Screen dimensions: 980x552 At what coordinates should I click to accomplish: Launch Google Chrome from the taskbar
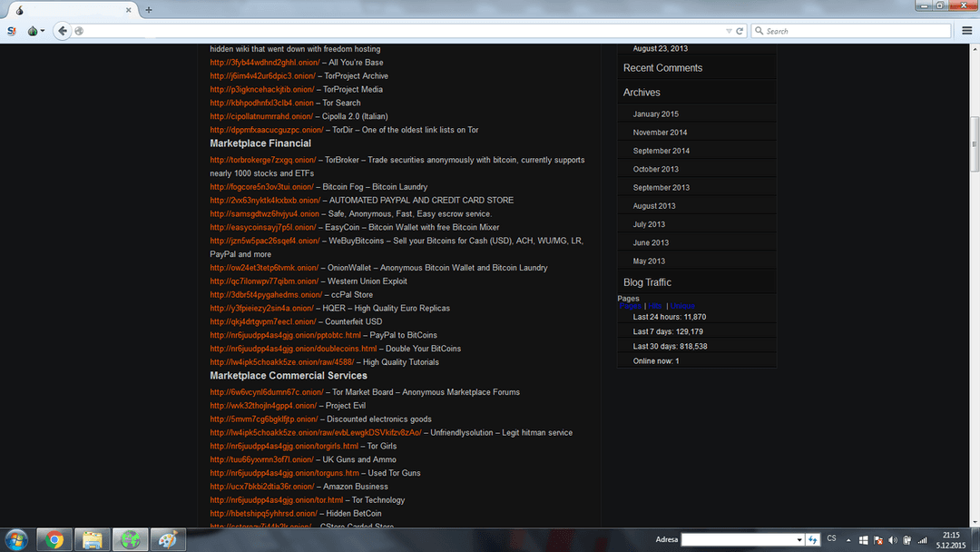pyautogui.click(x=54, y=539)
